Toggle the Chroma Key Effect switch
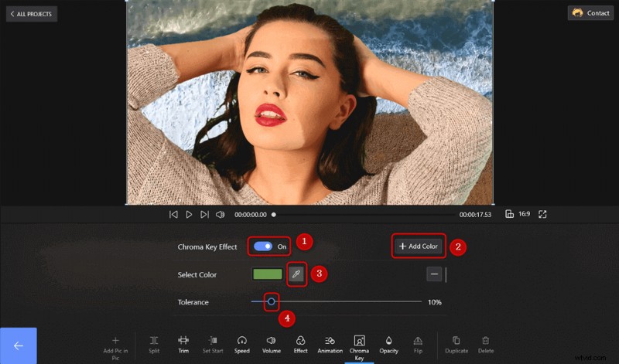The width and height of the screenshot is (619, 364). 263,247
